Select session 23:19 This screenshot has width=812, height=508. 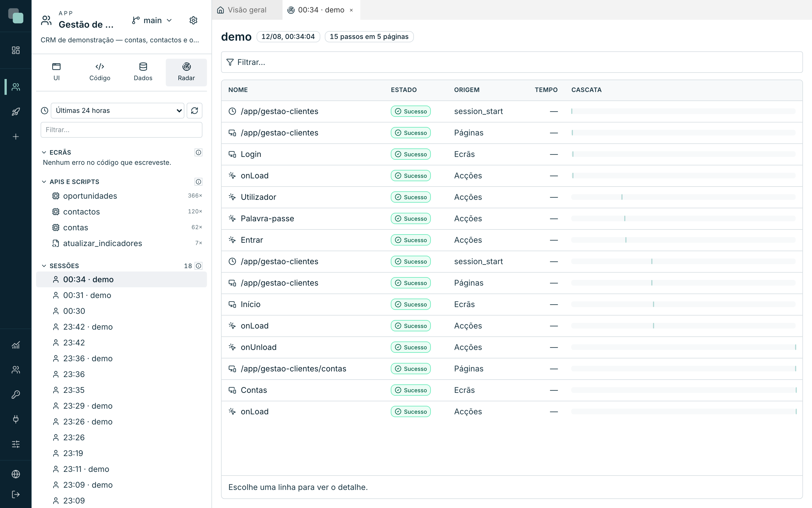tap(122, 453)
